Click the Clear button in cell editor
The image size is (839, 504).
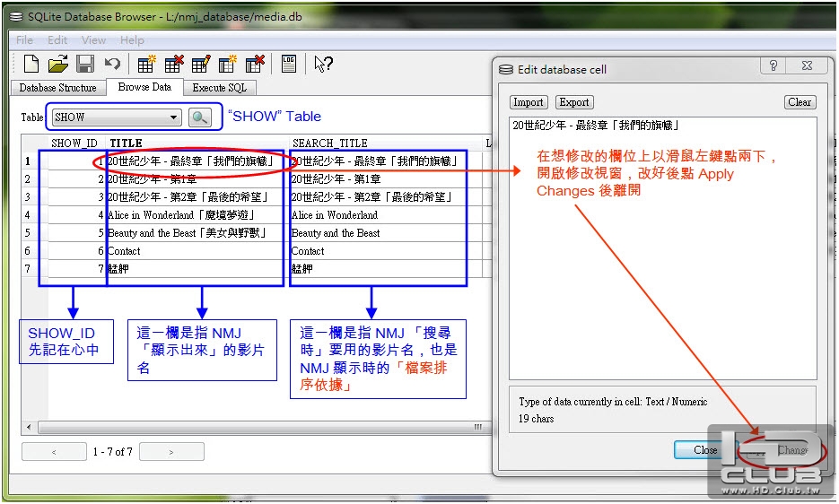pos(800,102)
